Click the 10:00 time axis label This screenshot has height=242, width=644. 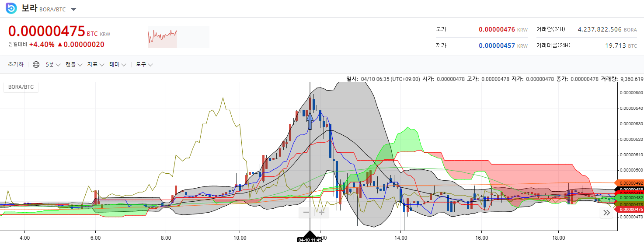pyautogui.click(x=240, y=238)
